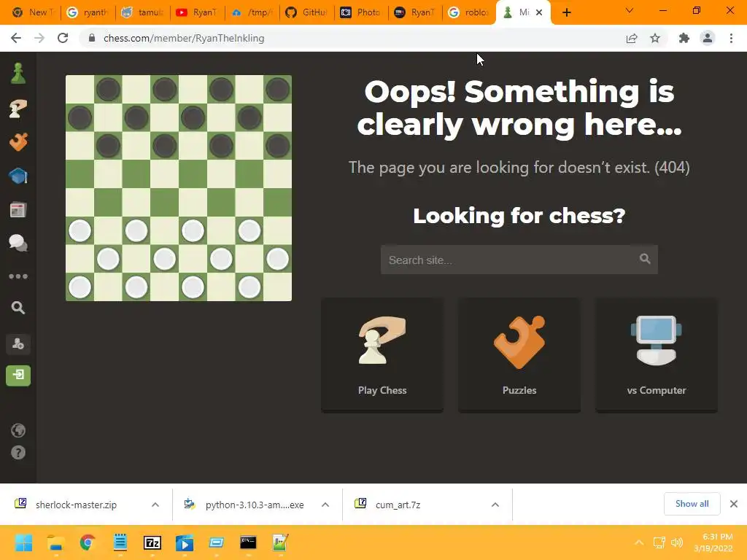
Task: Open the volume speaker tray icon
Action: (x=677, y=542)
